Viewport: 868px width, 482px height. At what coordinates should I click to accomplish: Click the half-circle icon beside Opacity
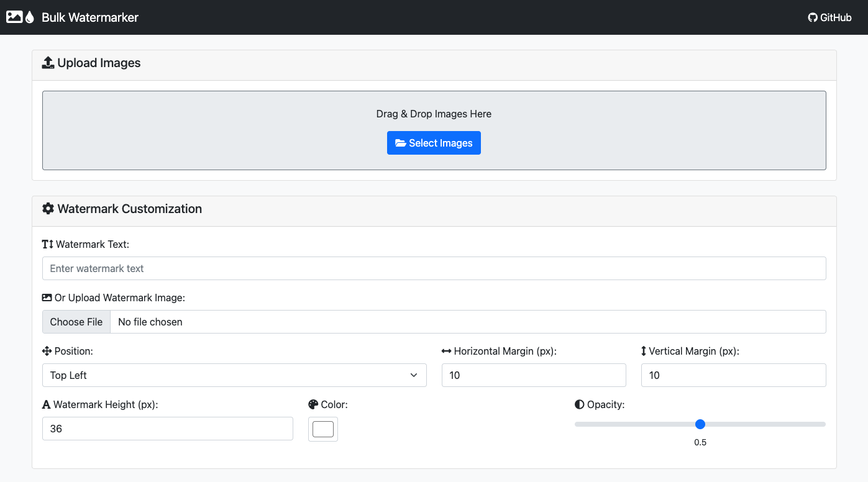click(x=580, y=405)
